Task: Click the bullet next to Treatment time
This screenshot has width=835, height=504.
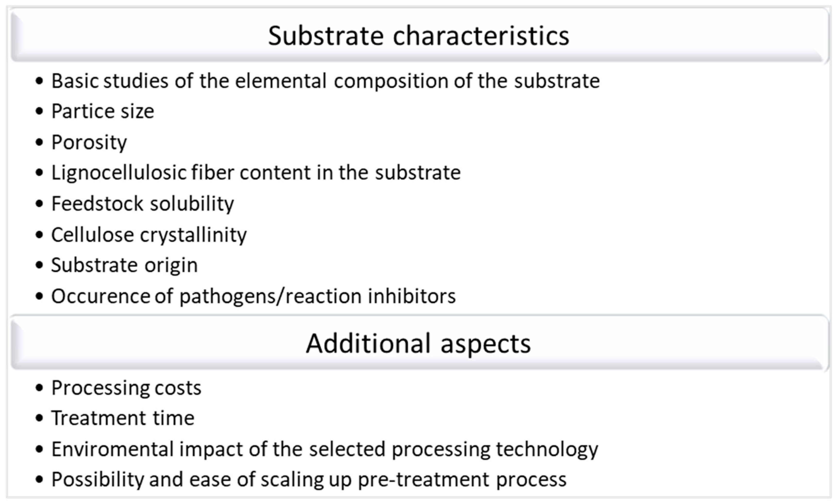Action: click(x=39, y=418)
